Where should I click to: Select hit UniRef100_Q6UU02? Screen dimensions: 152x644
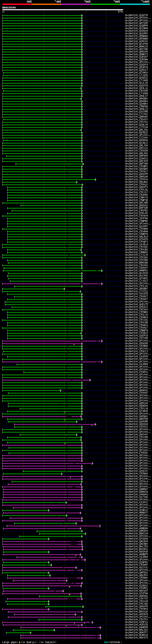point(137,205)
